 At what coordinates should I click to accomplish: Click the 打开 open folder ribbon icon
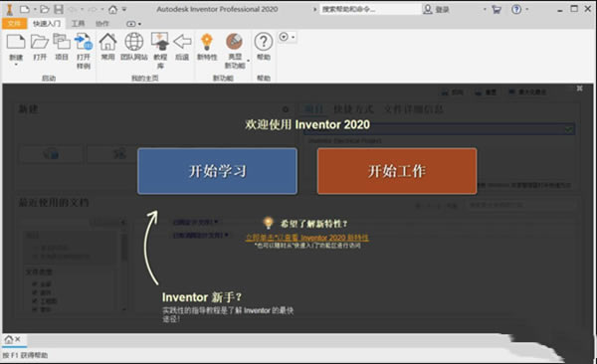(40, 42)
